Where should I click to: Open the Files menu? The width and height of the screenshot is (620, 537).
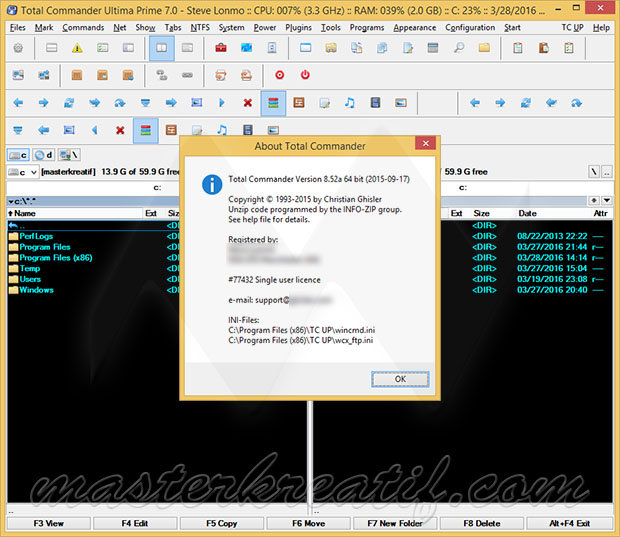point(17,27)
